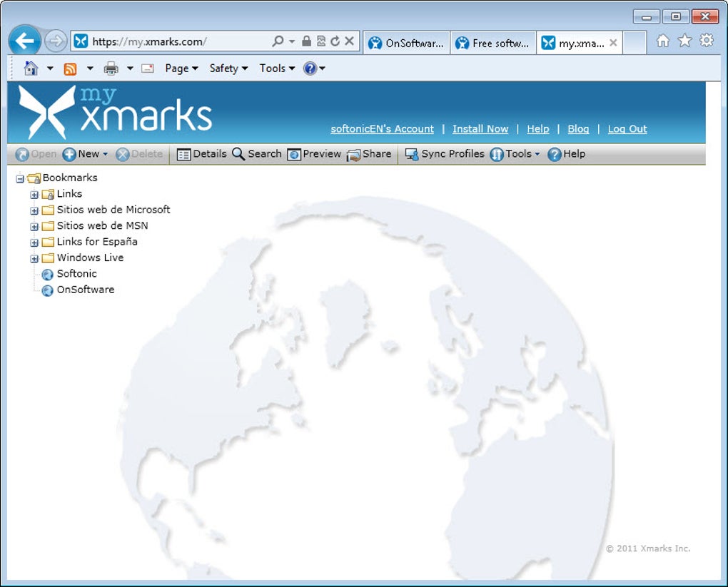Expand the Windows Live folder
The width and height of the screenshot is (728, 587).
click(x=34, y=259)
